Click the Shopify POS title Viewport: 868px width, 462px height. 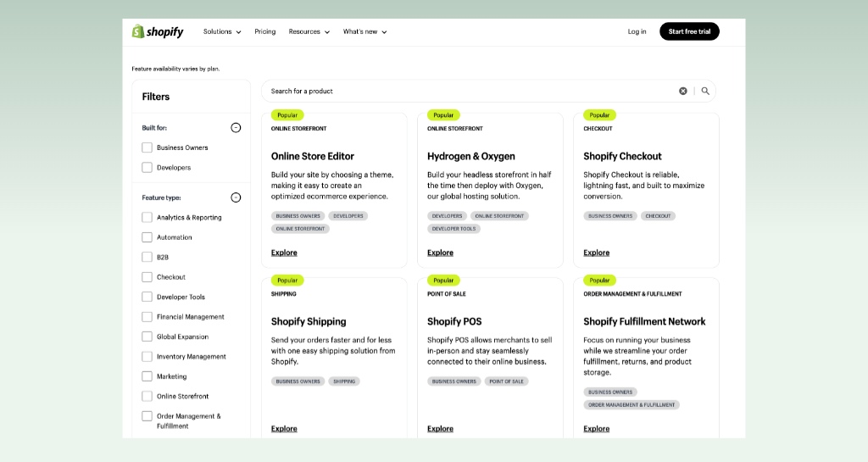tap(454, 321)
